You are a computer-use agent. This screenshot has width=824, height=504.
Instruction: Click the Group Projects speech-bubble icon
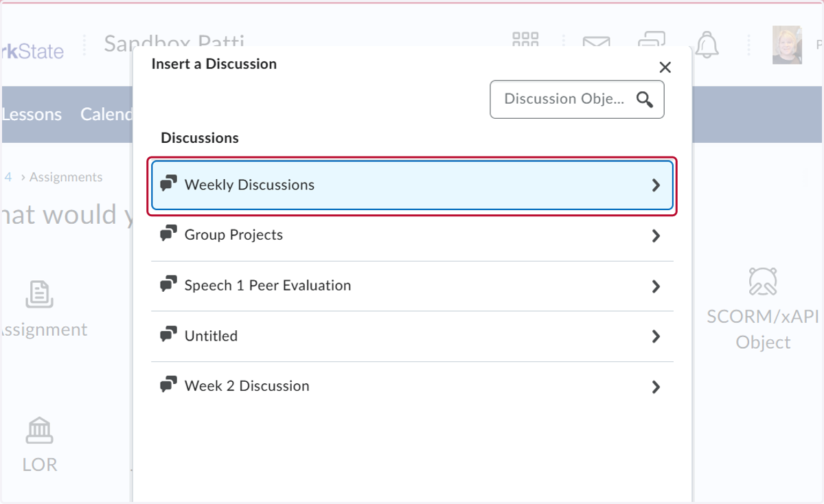click(x=168, y=234)
